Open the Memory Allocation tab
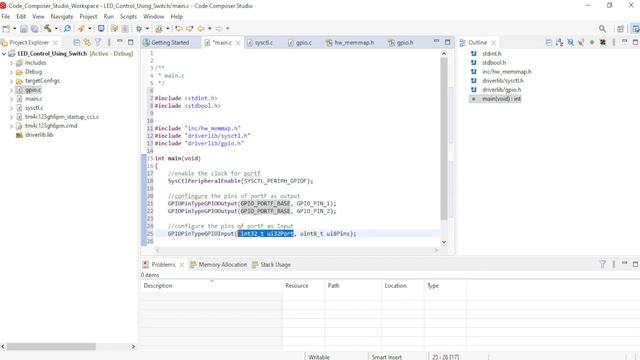Viewport: 640px width, 360px height. 218,265
